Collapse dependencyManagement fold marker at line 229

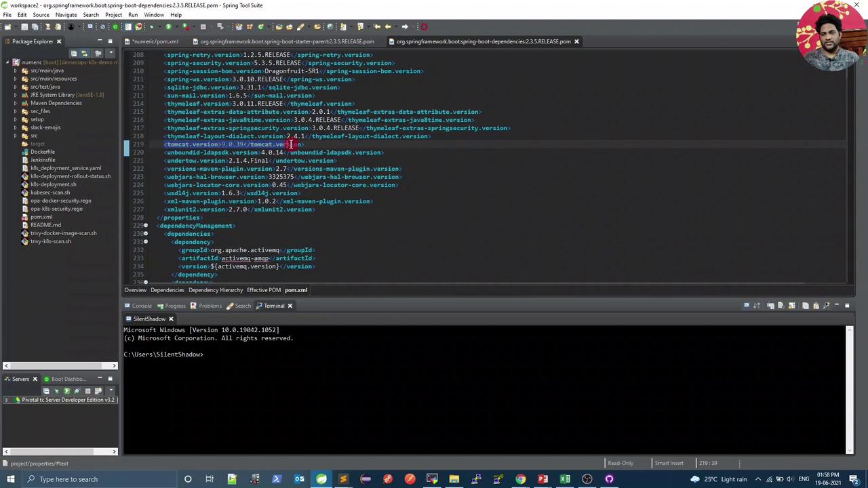[x=145, y=226]
